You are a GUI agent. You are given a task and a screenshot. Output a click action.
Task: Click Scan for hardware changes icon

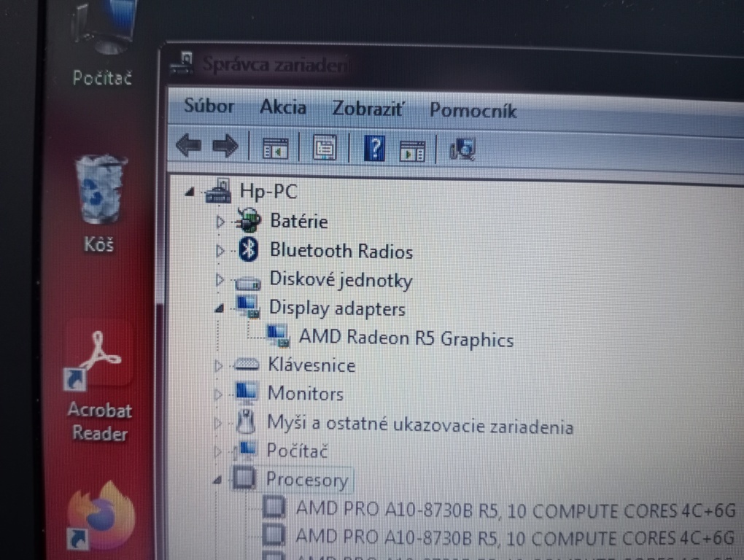[462, 149]
